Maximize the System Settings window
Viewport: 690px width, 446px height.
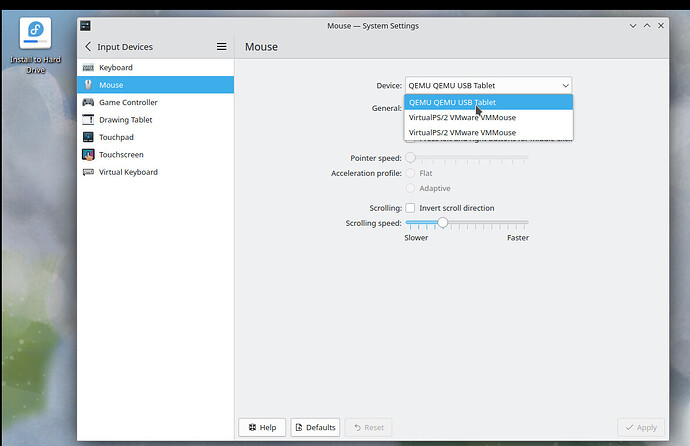647,26
